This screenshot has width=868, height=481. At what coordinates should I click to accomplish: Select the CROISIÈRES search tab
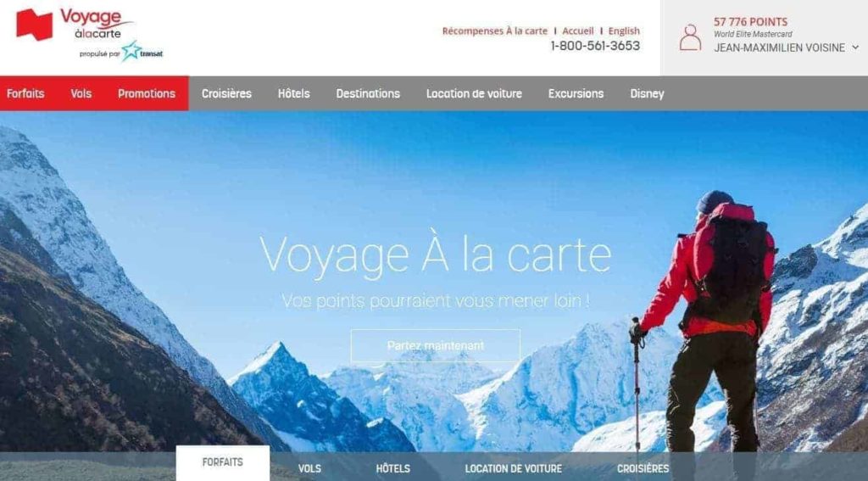point(643,468)
